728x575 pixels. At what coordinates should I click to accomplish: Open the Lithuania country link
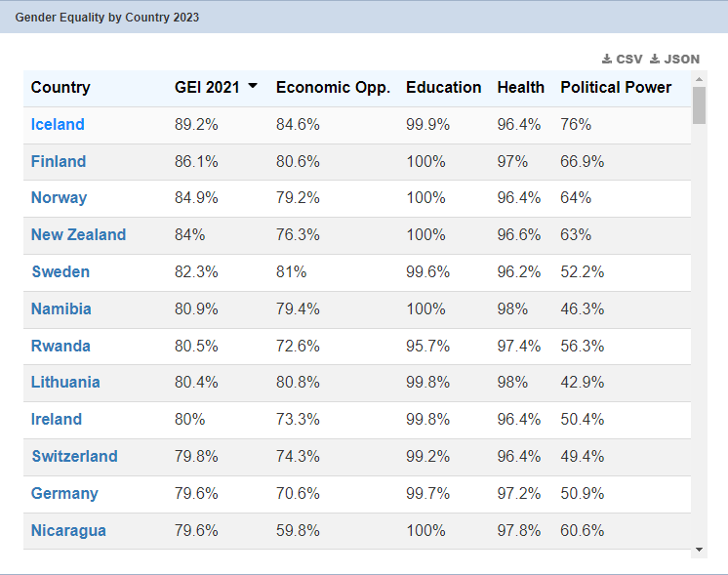click(65, 382)
